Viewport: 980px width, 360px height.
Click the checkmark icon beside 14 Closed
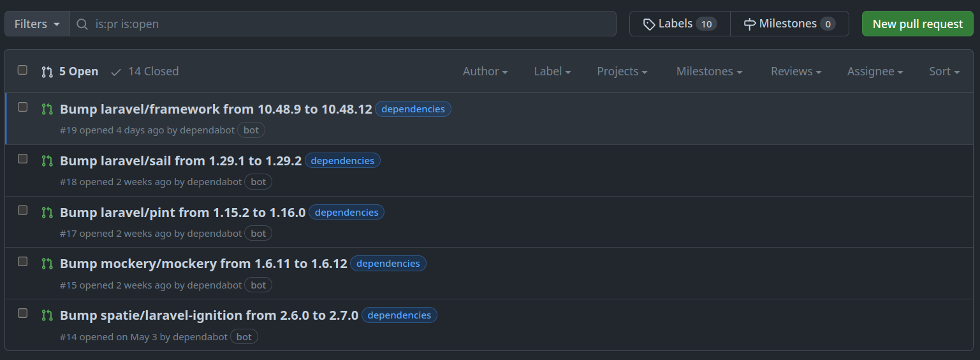116,72
